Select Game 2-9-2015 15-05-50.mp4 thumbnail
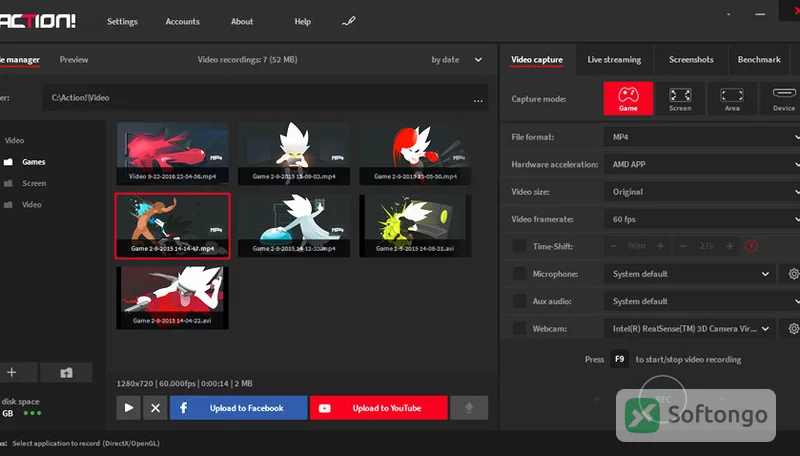Image resolution: width=800 pixels, height=456 pixels. click(x=415, y=153)
